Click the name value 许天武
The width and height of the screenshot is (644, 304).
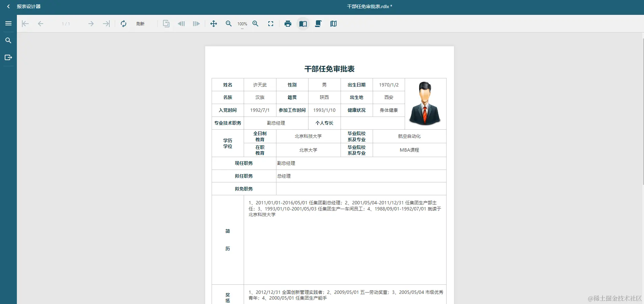click(260, 85)
